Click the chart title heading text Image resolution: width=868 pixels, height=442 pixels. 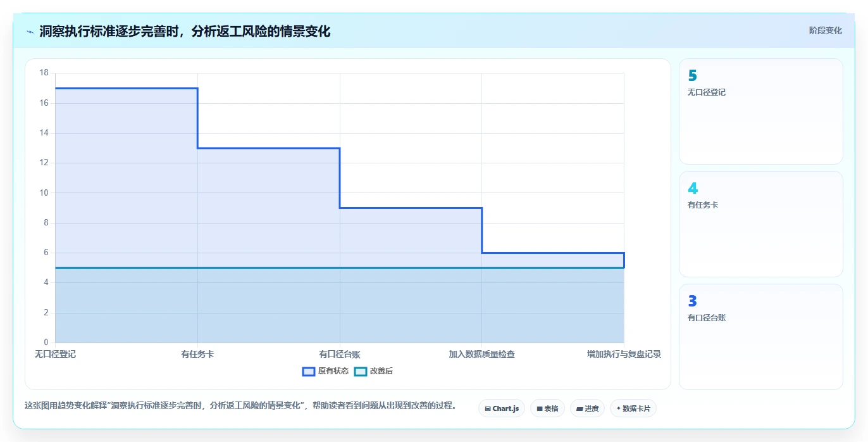pyautogui.click(x=185, y=31)
